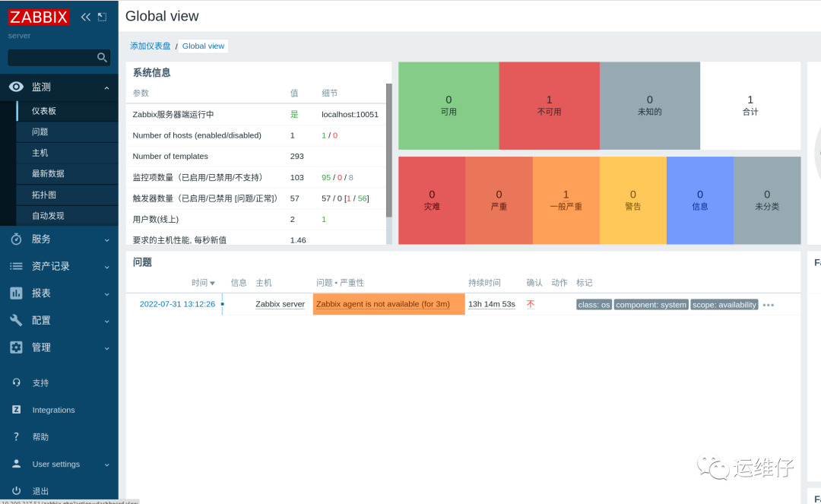821x504 pixels.
Task: Click the headset icon beside 支持
Action: 16,382
